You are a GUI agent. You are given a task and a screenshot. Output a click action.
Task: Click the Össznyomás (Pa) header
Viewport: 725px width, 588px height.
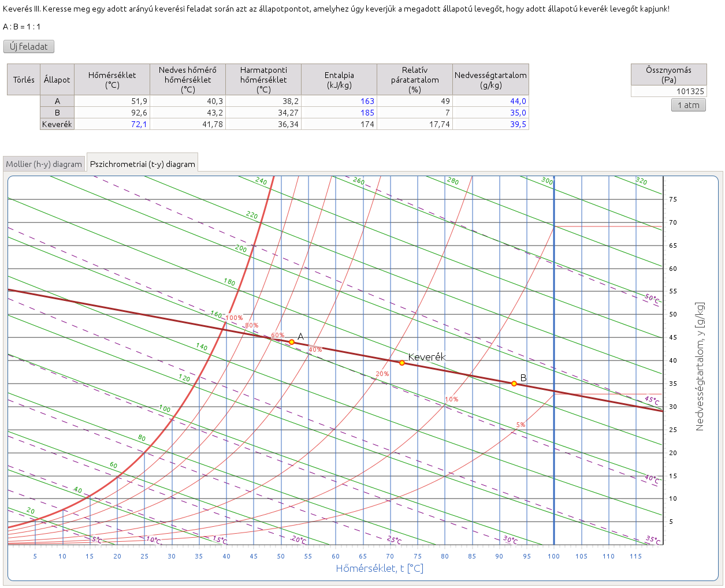pyautogui.click(x=668, y=75)
